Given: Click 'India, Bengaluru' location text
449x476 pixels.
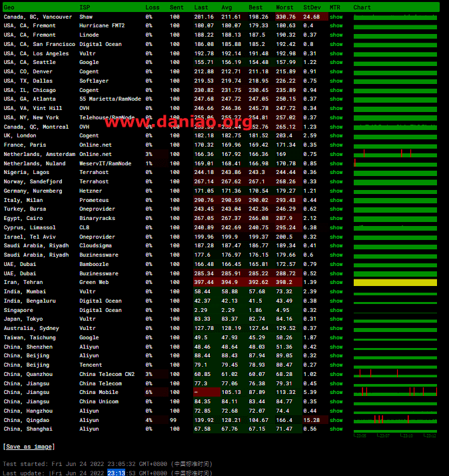Looking at the screenshot, I should pos(29,301).
